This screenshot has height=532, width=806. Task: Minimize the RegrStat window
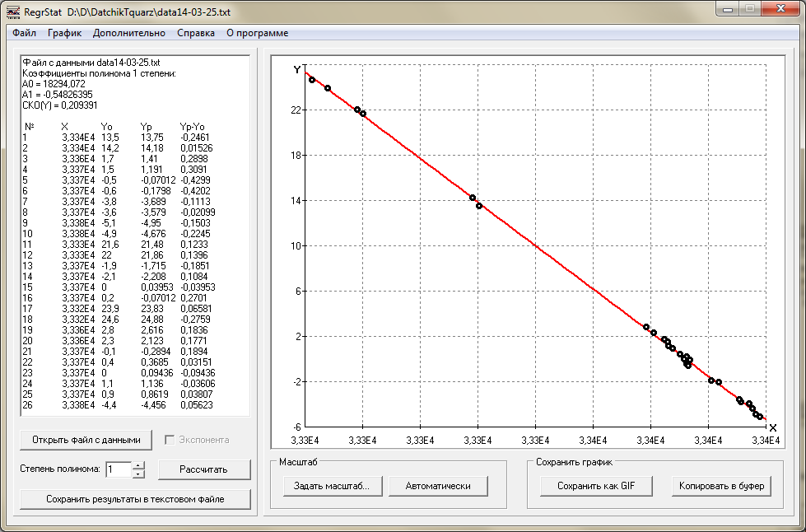click(x=728, y=9)
